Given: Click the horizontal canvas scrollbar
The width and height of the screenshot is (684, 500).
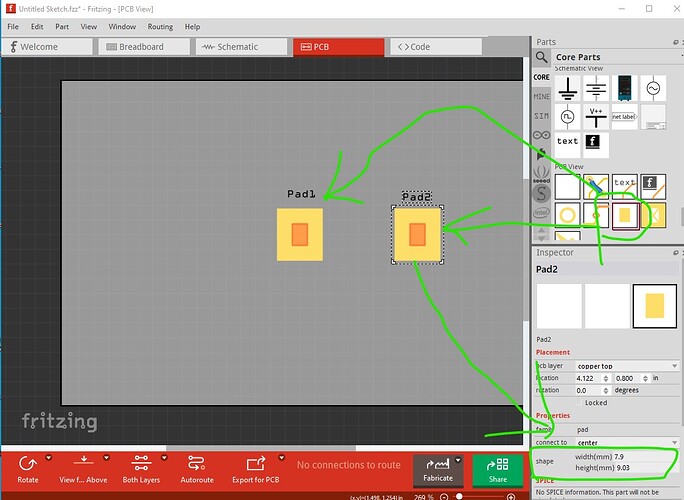Looking at the screenshot, I should pos(261,448).
